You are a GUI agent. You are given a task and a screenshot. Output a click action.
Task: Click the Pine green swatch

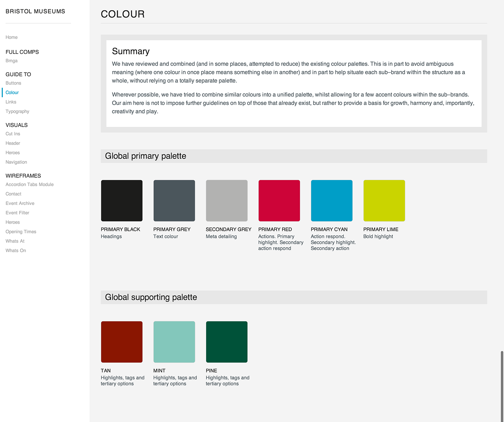point(226,342)
